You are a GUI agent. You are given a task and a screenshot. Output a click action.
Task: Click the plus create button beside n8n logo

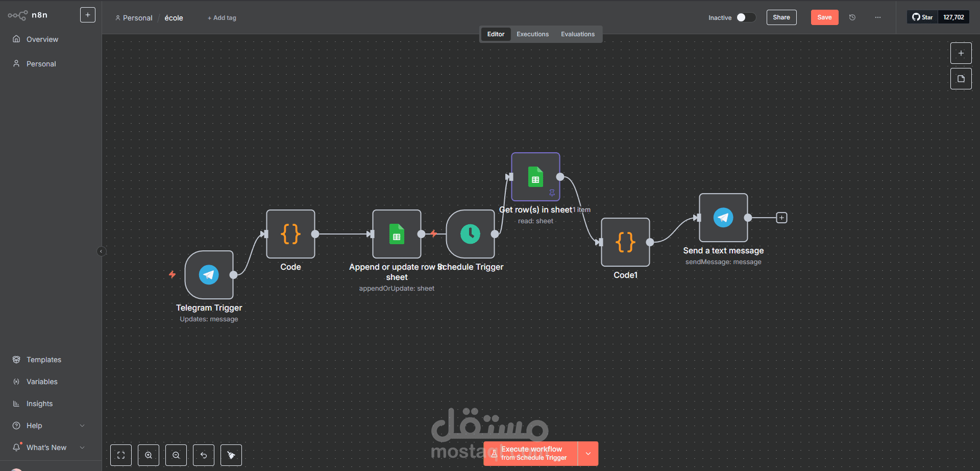click(88, 15)
